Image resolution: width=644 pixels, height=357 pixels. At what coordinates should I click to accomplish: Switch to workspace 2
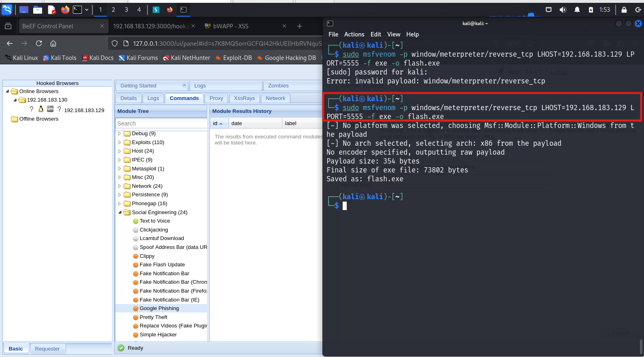coord(113,10)
